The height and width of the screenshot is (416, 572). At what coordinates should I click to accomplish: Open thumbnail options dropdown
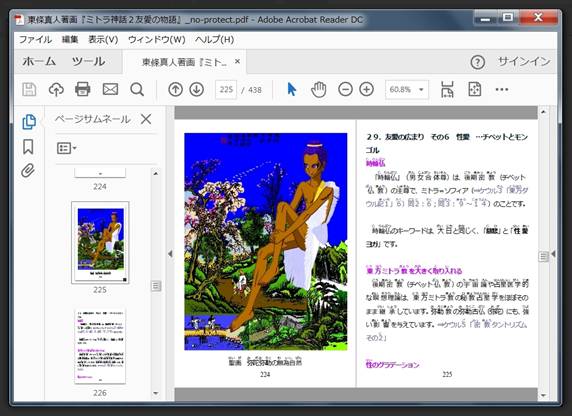point(66,148)
